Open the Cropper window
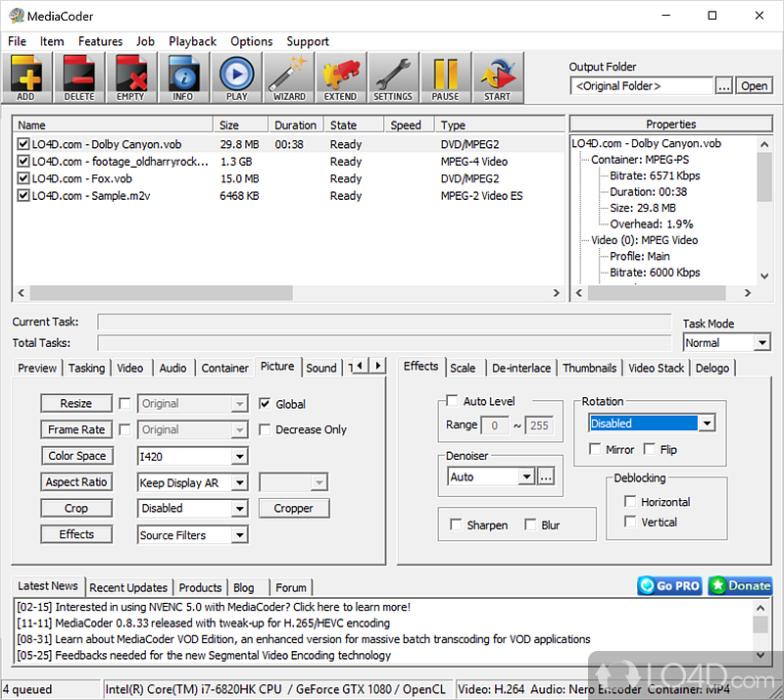 [294, 508]
